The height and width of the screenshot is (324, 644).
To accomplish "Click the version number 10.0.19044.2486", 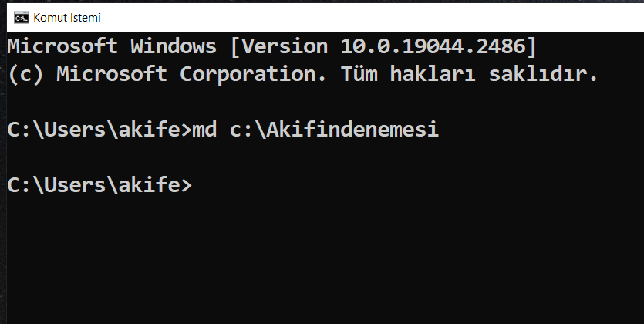I will (433, 46).
